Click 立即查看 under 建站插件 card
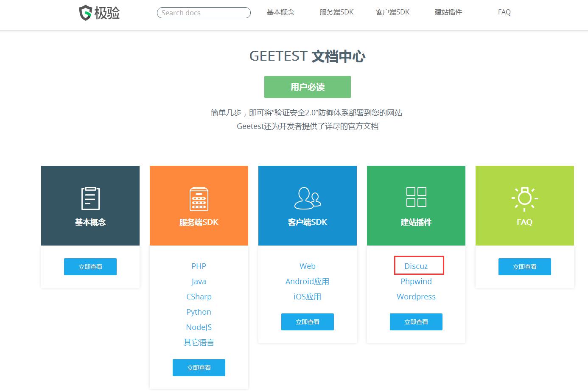Image resolution: width=588 pixels, height=391 pixels. 416,322
